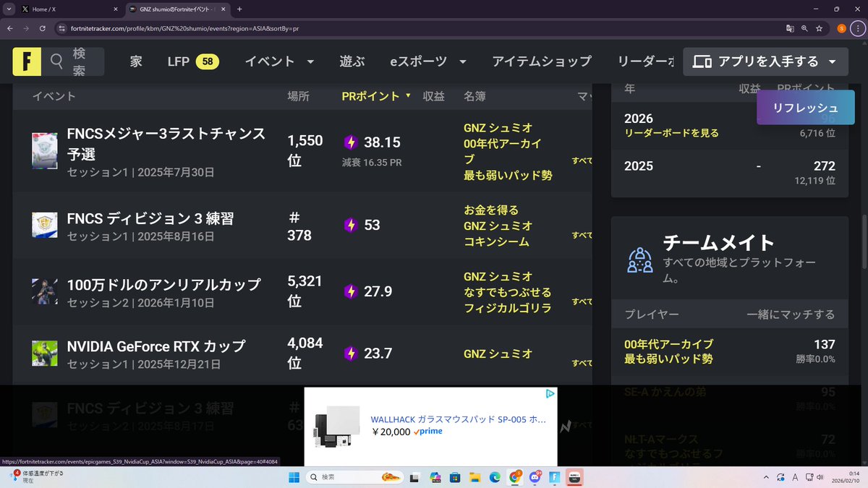Click the lightning PR icon beside 53
868x488 pixels.
click(x=351, y=225)
